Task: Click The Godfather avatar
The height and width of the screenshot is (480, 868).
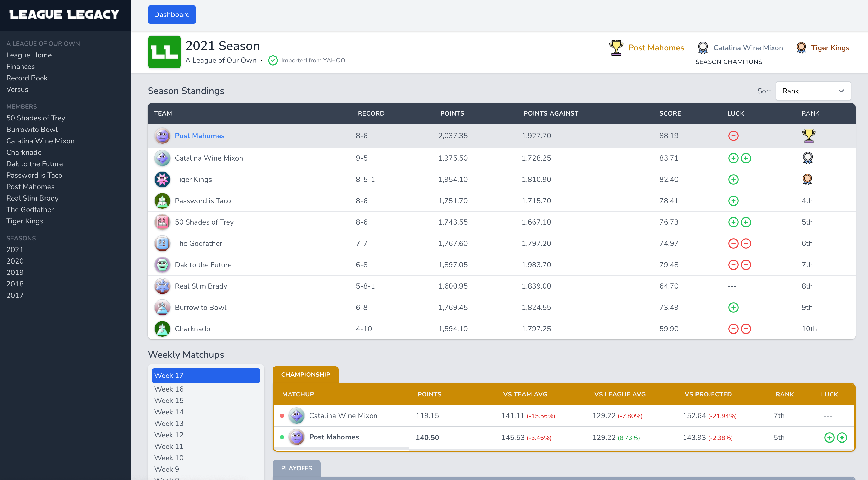Action: pos(162,243)
